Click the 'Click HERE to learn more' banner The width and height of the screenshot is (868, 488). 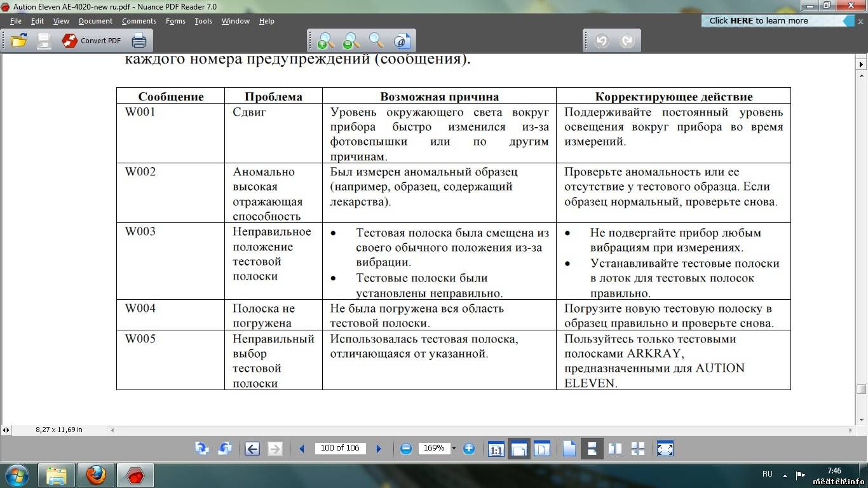click(x=758, y=20)
